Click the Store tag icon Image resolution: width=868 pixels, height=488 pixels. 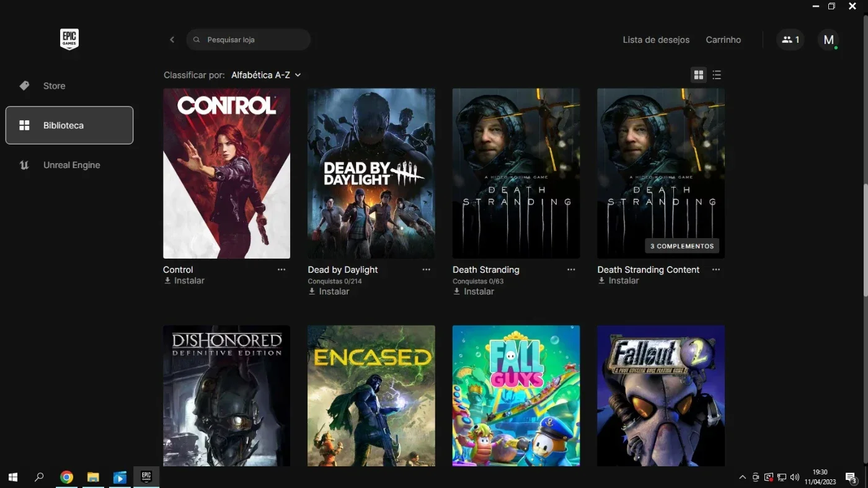(x=24, y=86)
